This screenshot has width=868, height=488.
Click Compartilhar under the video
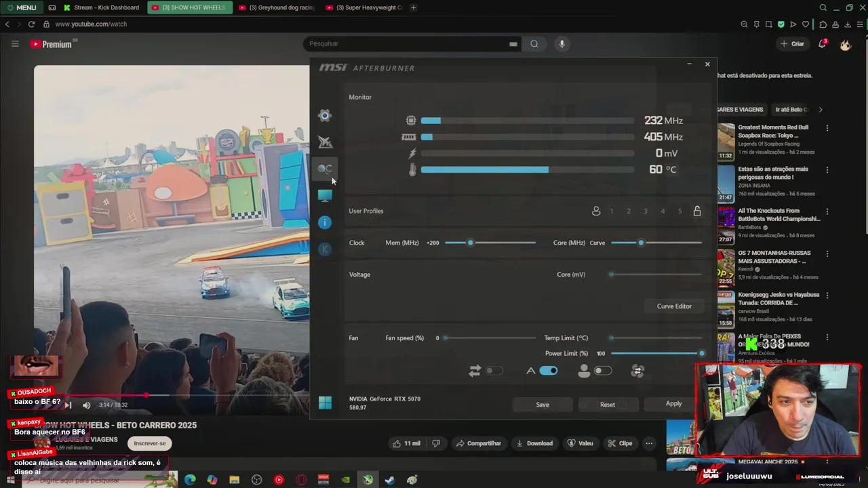coord(479,443)
